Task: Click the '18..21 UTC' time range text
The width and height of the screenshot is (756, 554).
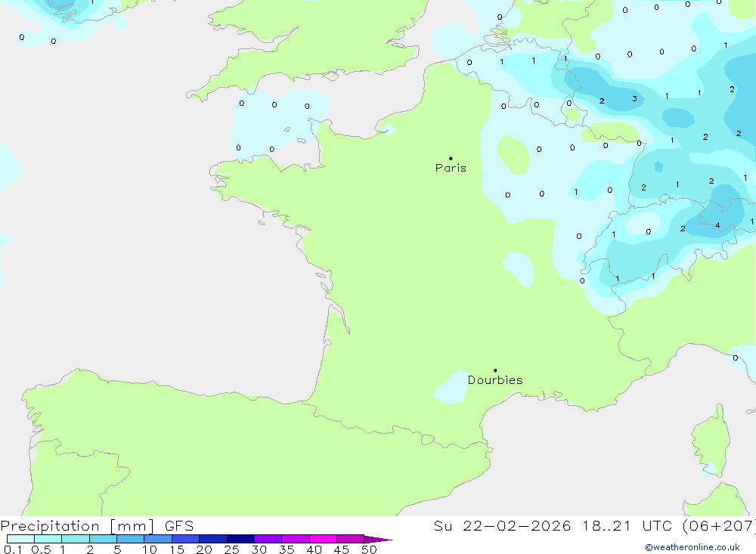Action: (x=627, y=525)
